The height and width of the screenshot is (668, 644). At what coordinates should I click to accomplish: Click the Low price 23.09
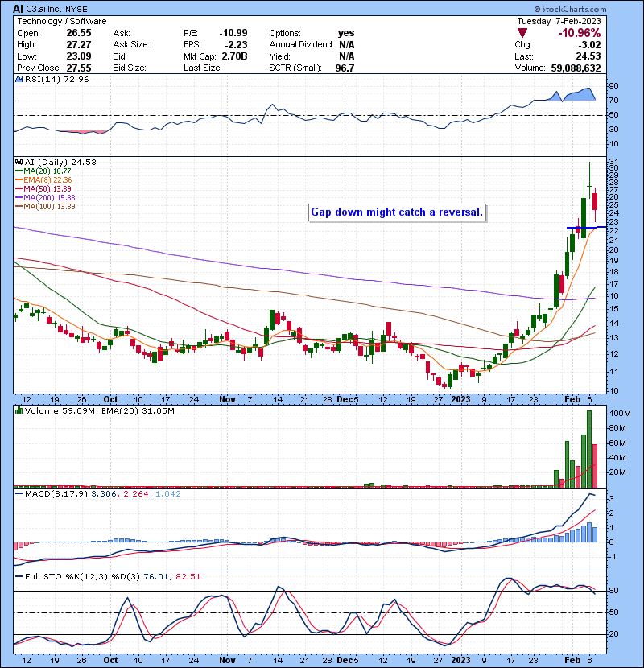pos(78,56)
